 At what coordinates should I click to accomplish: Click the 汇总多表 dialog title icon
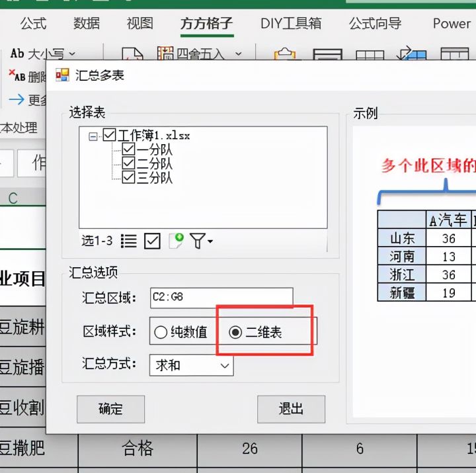63,75
